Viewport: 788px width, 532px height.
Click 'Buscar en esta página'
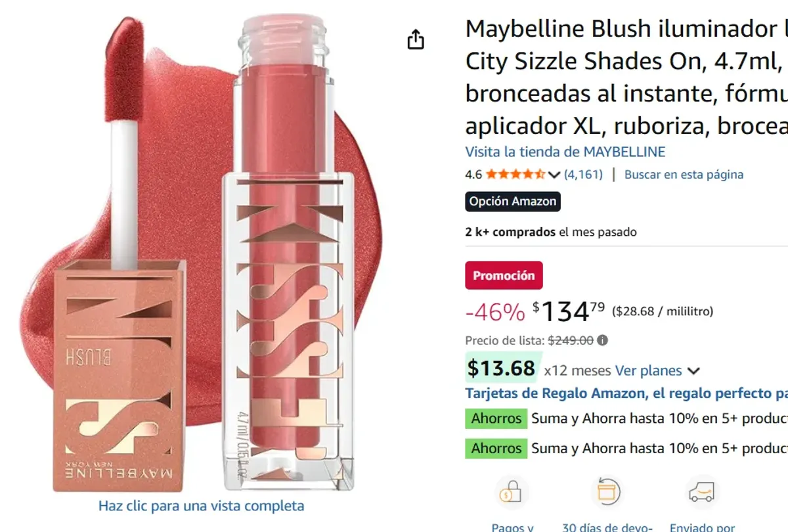(684, 174)
